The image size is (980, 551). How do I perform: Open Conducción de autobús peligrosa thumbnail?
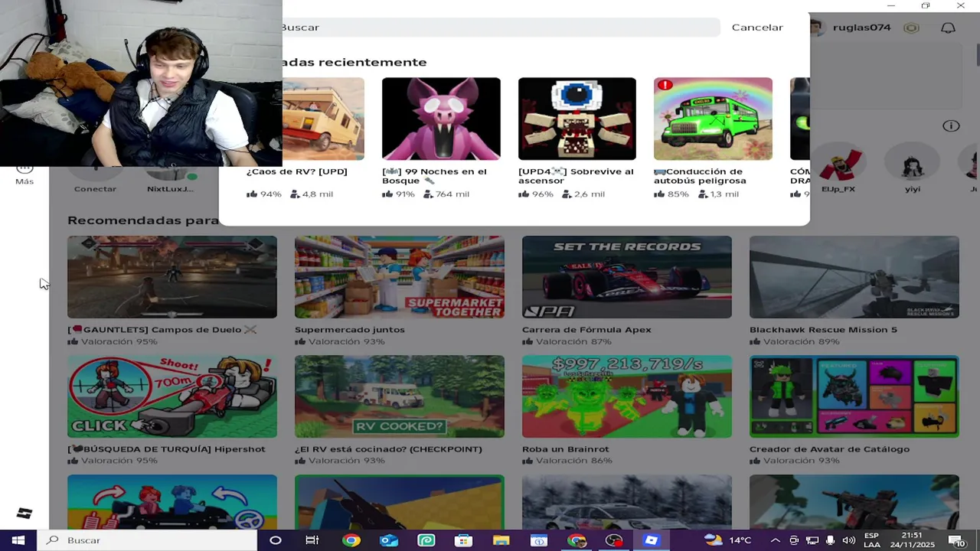[713, 119]
